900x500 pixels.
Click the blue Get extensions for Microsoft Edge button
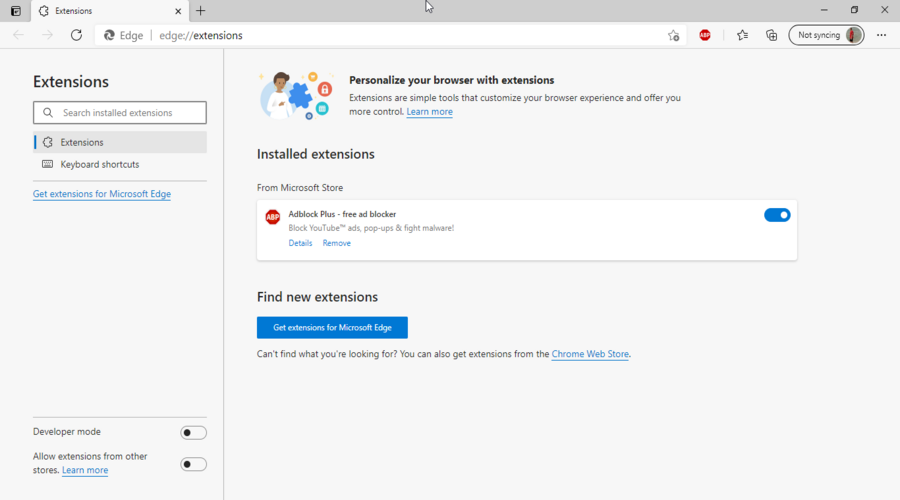332,328
